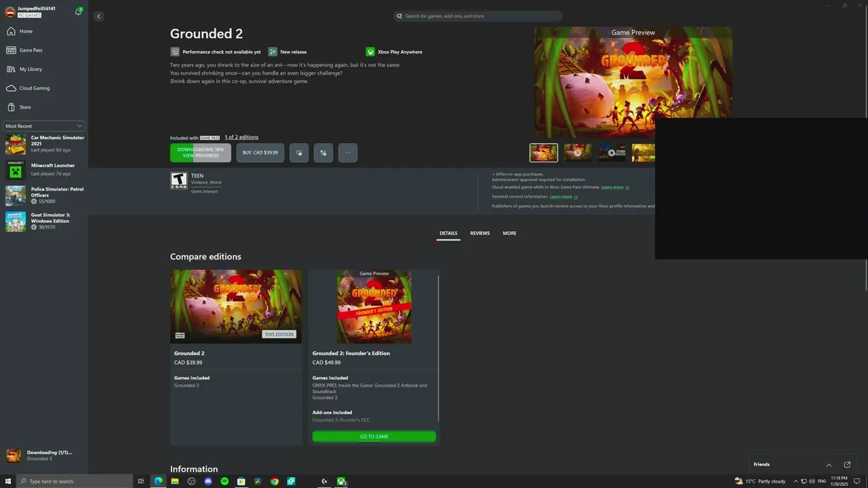Viewport: 868px width, 488px height.
Task: Open Police Simulator: Patrol Officers
Action: 45,195
